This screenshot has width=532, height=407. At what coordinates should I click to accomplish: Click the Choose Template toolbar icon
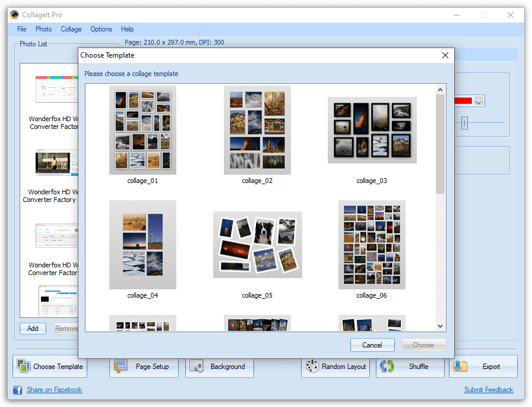pyautogui.click(x=24, y=367)
